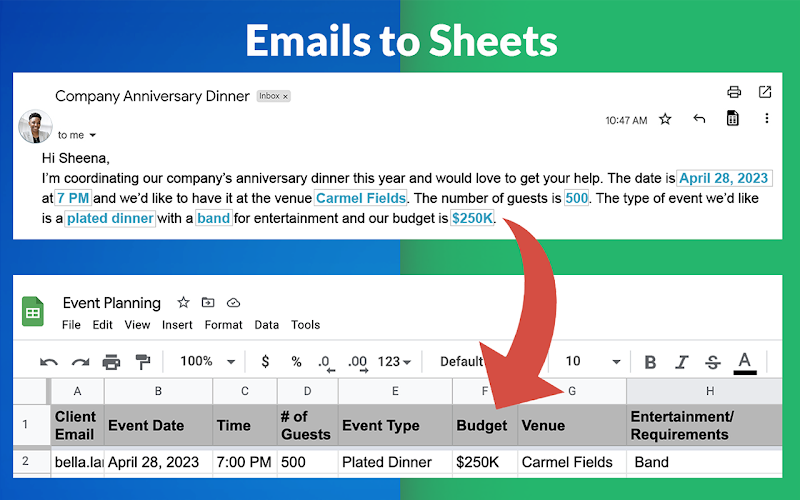Screen dimensions: 800x500
Task: Expand the 'to me' recipient details
Action: click(92, 135)
